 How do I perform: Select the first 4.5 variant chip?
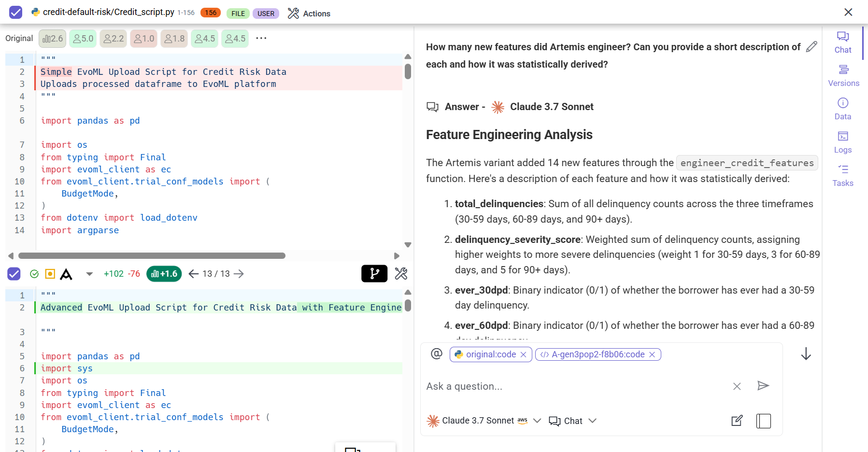coord(205,39)
